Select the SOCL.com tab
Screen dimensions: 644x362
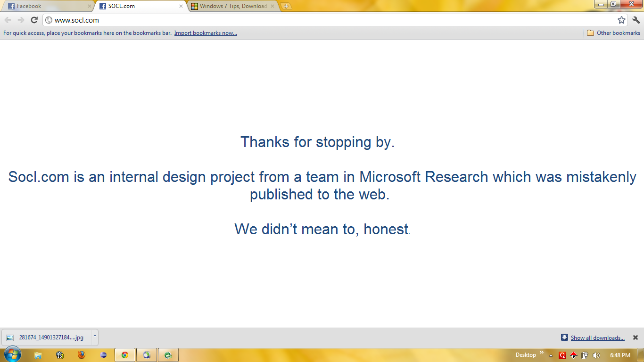tap(141, 6)
